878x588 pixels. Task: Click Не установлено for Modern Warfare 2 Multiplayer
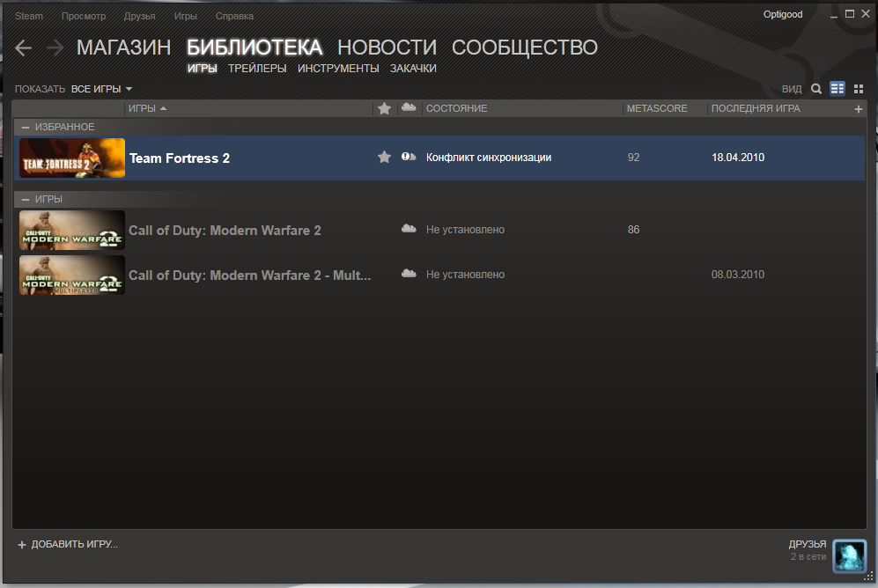(465, 275)
